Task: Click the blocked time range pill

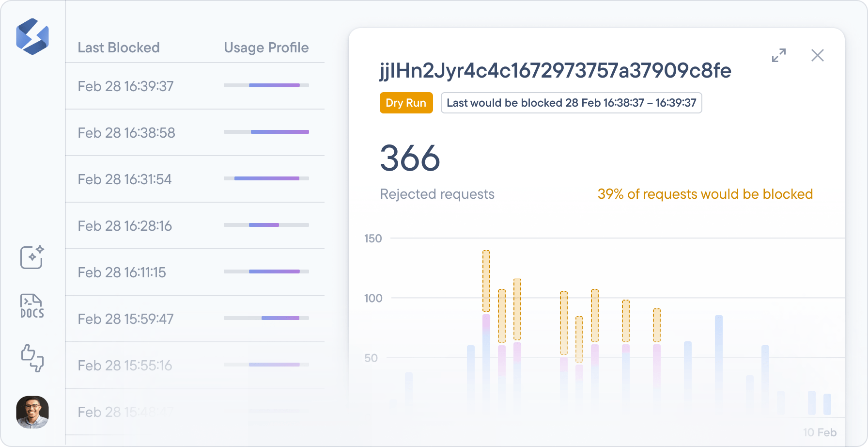Action: pyautogui.click(x=572, y=103)
